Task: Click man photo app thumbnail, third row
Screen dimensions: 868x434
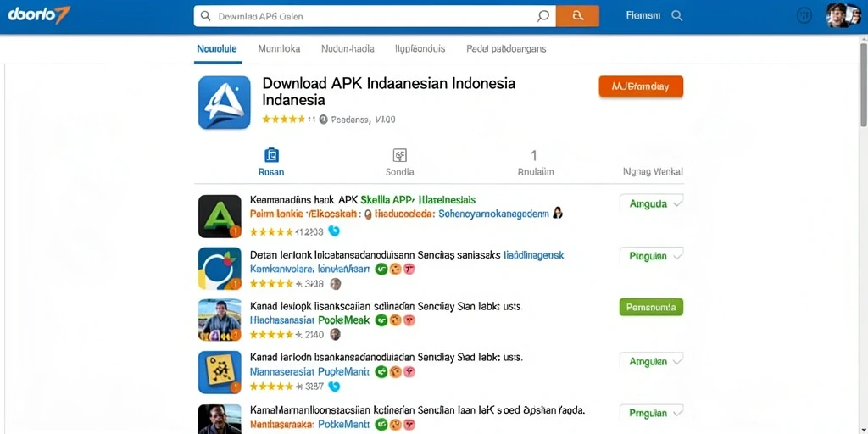Action: (220, 320)
